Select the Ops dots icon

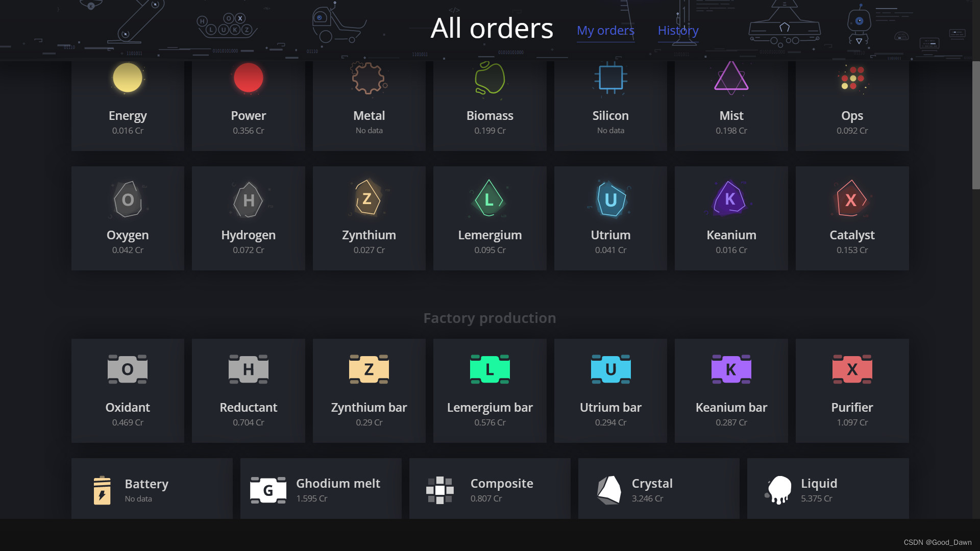pyautogui.click(x=852, y=78)
